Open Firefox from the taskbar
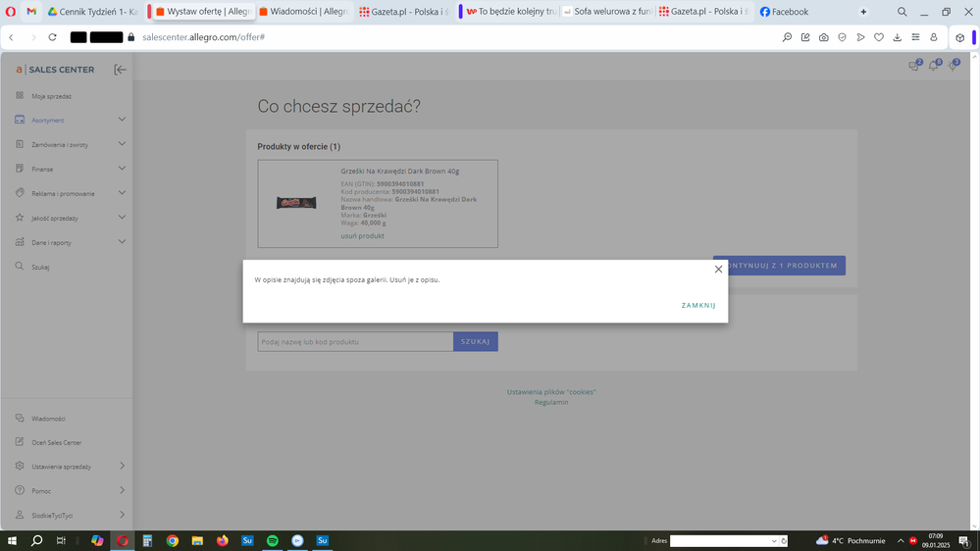The height and width of the screenshot is (551, 980). coord(223,541)
